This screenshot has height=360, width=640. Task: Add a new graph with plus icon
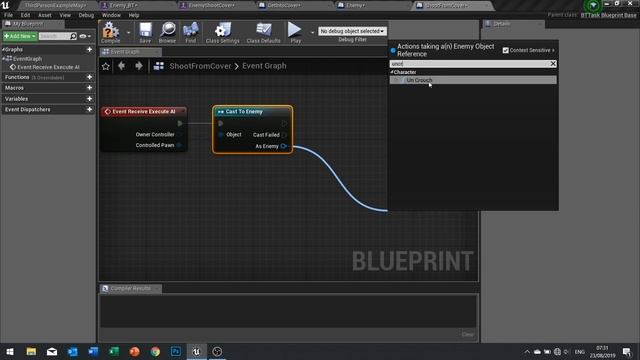[x=89, y=49]
